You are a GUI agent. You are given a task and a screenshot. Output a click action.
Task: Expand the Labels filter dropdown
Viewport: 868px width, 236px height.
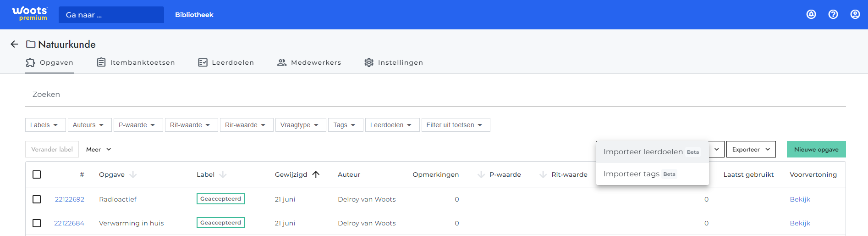45,125
